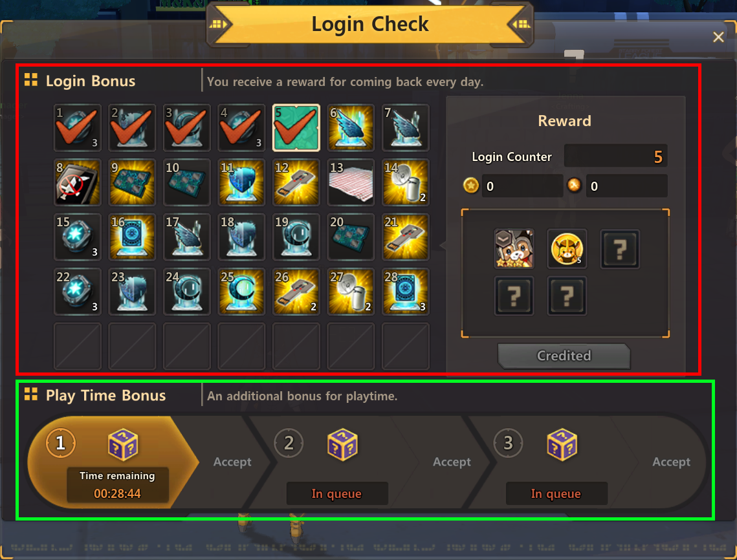Click the Credited button
Screen dimensions: 737x560
564,356
